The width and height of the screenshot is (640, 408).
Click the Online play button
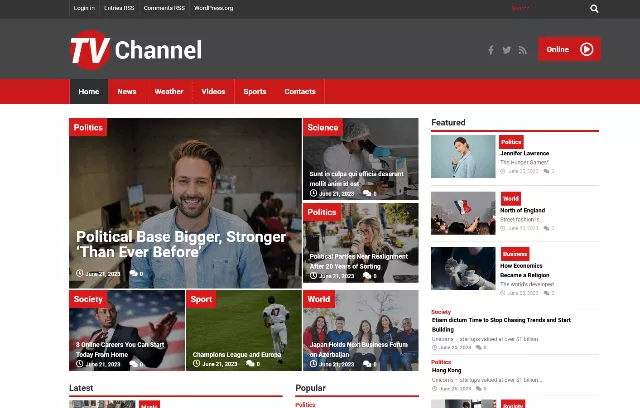point(569,49)
